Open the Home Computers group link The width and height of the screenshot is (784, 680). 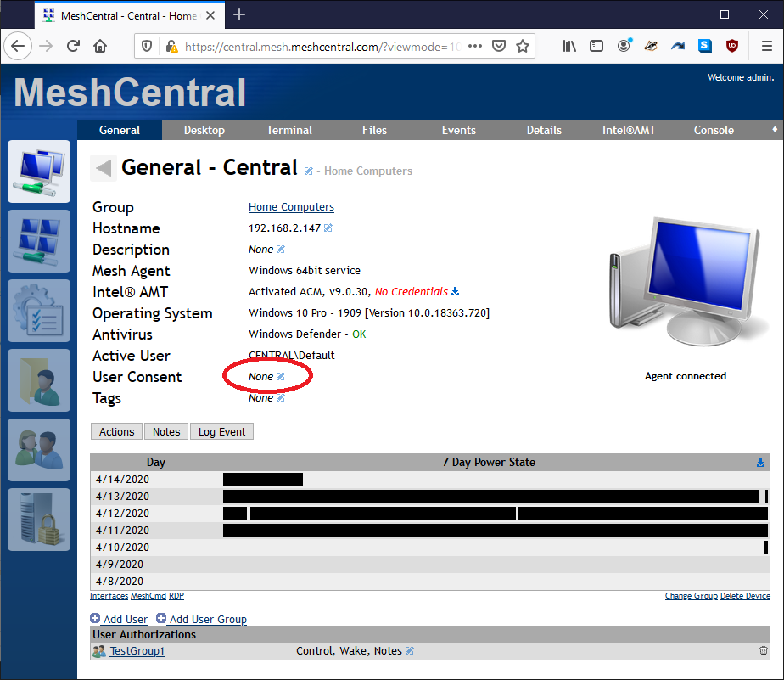coord(291,206)
